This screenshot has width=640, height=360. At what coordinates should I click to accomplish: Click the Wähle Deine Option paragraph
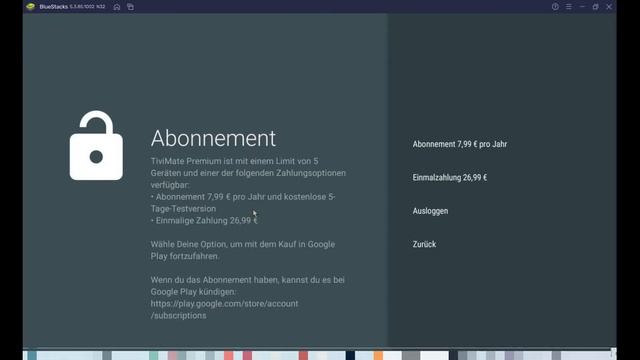242,250
